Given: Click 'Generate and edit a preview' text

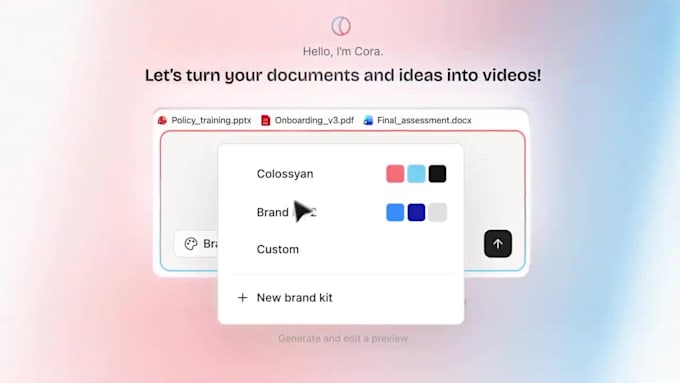Looking at the screenshot, I should coord(343,338).
